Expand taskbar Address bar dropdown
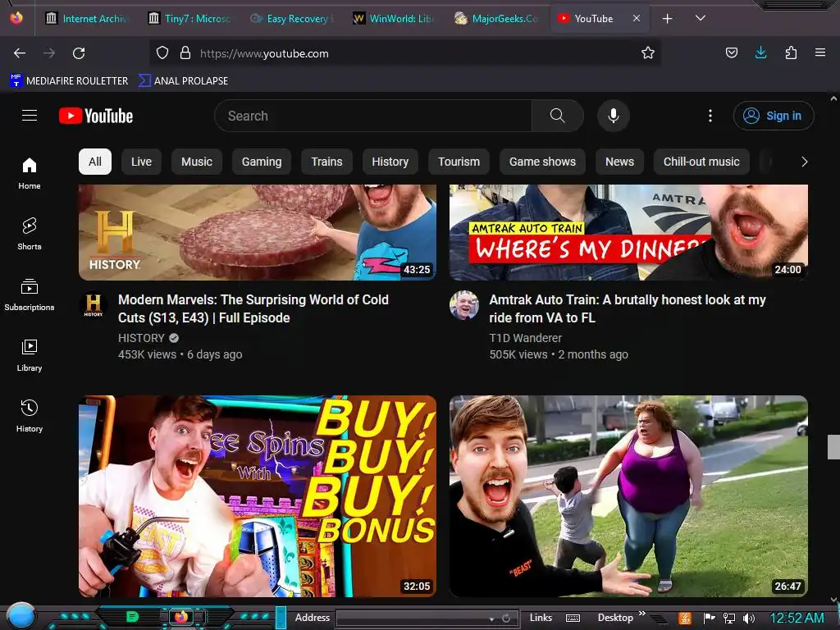Viewport: 840px width, 630px height. (x=491, y=619)
